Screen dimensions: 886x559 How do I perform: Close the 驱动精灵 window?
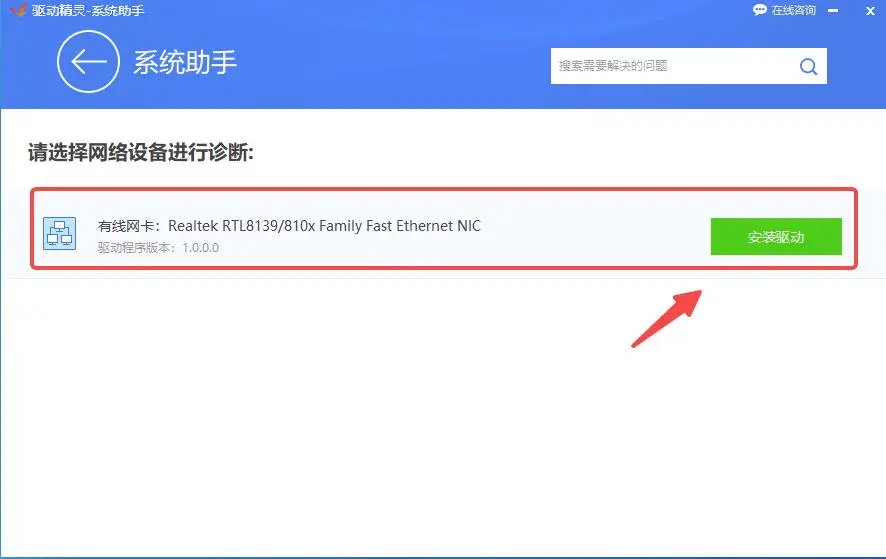tap(869, 10)
